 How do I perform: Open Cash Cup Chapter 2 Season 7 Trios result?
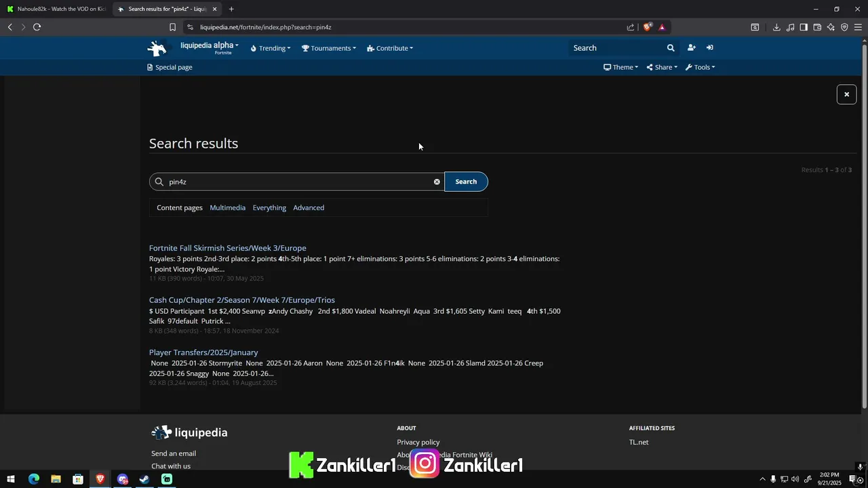click(242, 300)
